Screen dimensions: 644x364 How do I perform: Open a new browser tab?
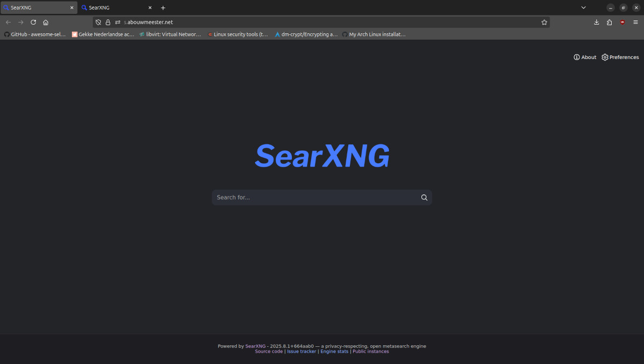pos(163,8)
